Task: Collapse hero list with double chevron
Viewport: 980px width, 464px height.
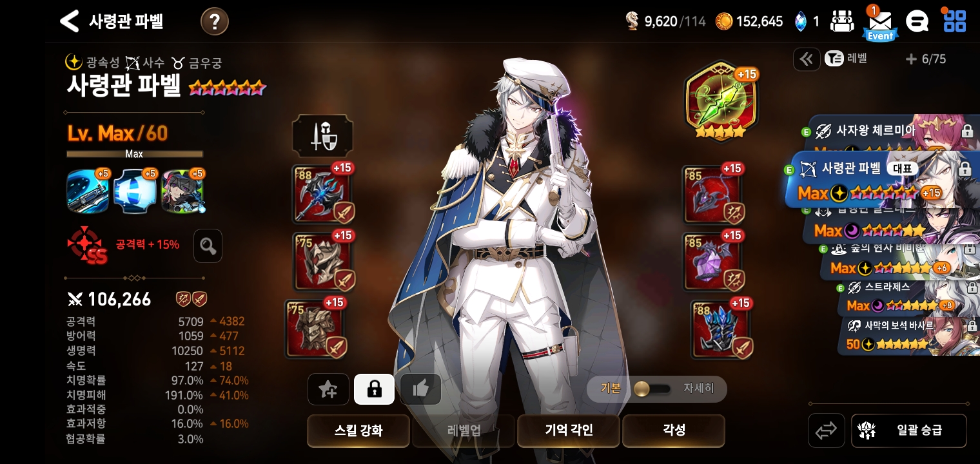Action: (807, 59)
